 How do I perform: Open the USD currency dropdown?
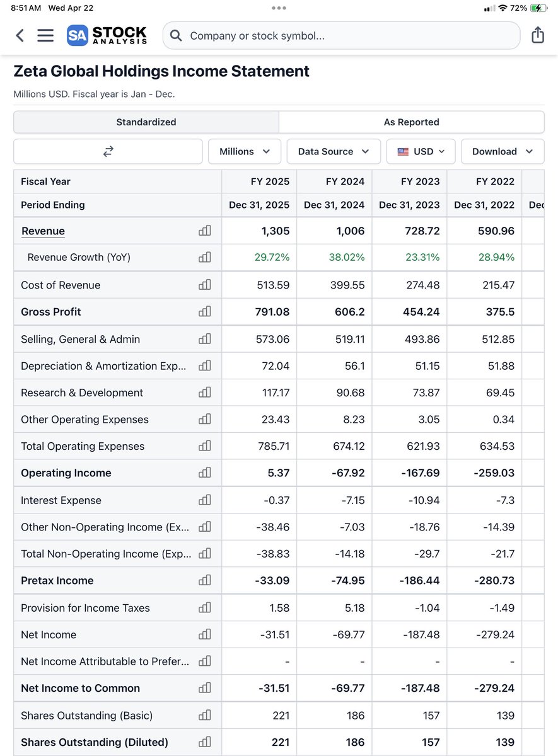(x=421, y=151)
